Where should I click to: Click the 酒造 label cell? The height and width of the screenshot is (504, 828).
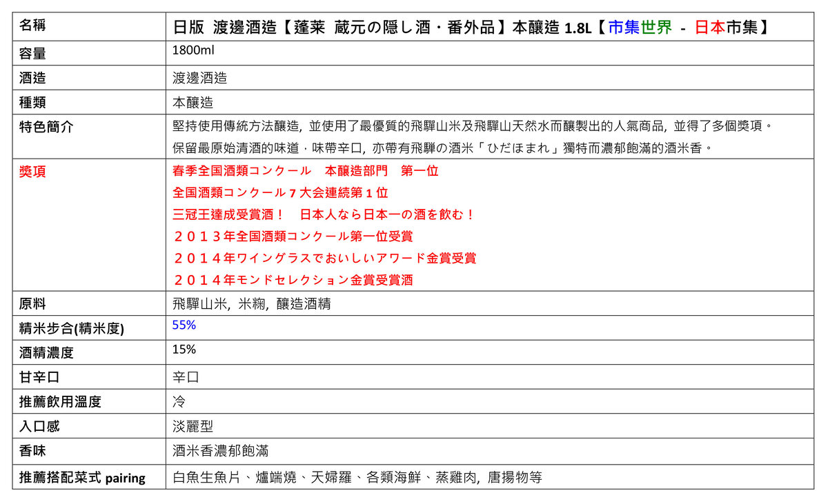tap(89, 77)
